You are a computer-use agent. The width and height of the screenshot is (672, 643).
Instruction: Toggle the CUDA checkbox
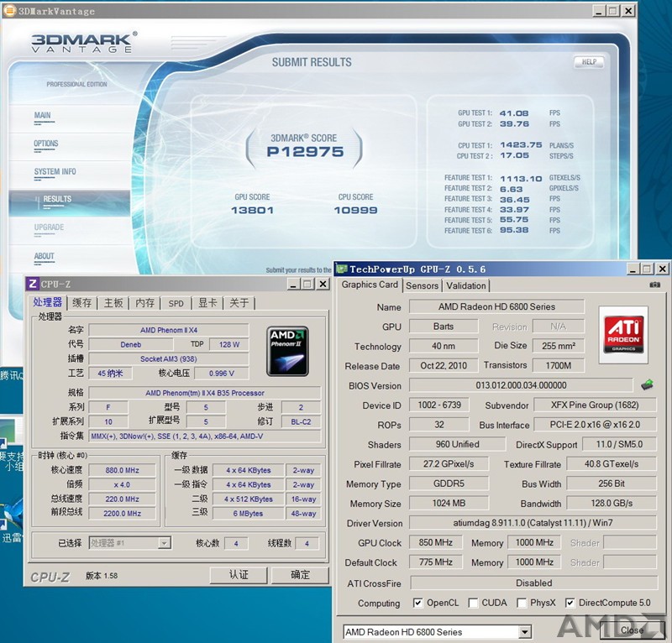tap(473, 603)
